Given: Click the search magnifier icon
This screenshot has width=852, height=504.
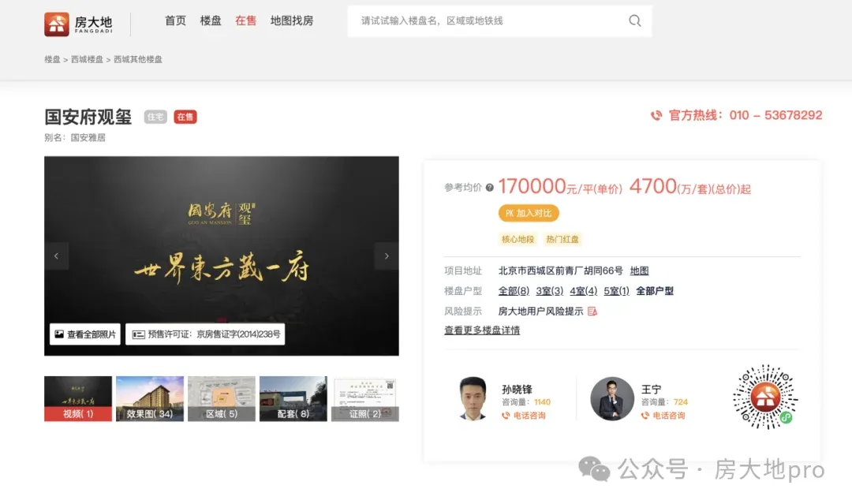Looking at the screenshot, I should pos(634,21).
